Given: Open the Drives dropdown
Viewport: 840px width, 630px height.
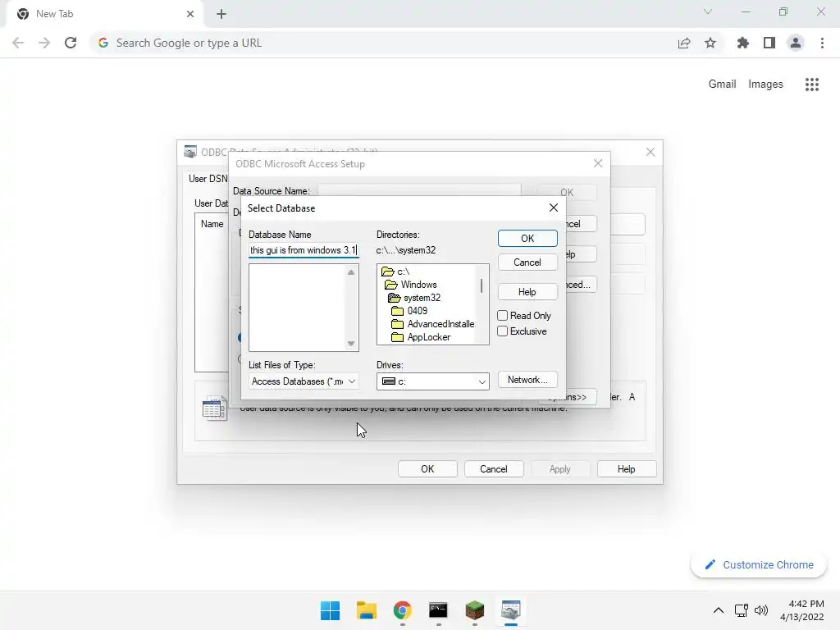Looking at the screenshot, I should coord(433,381).
